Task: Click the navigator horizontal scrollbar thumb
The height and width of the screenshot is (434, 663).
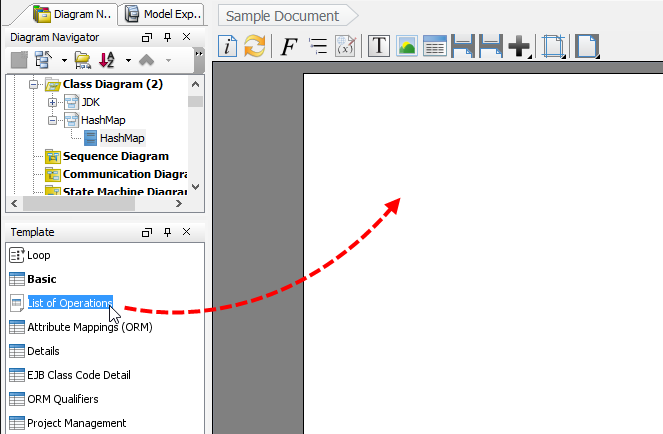Action: point(79,203)
